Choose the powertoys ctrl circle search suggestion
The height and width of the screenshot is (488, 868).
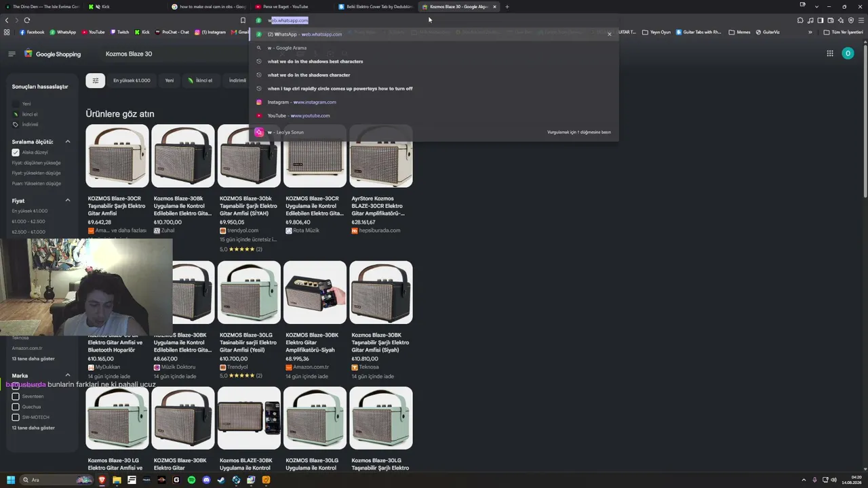coord(434,89)
